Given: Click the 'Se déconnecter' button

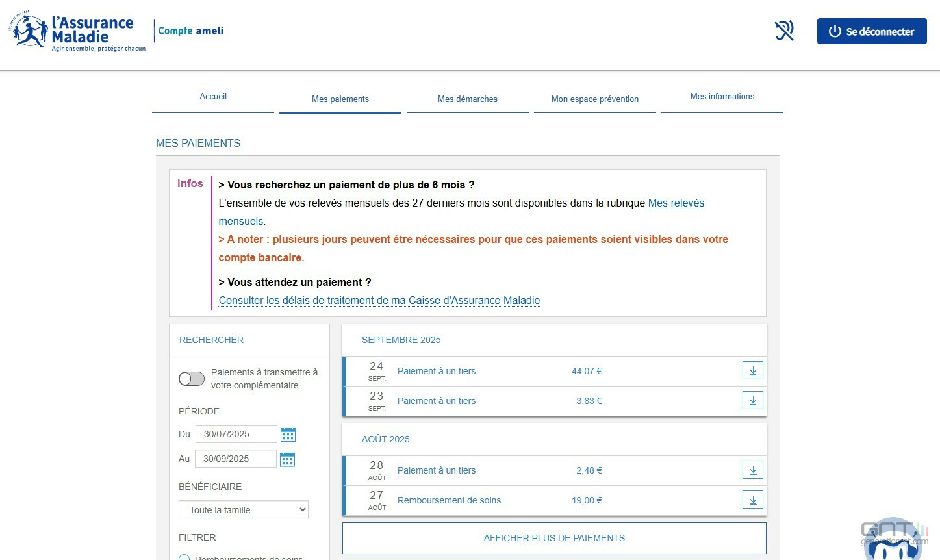Looking at the screenshot, I should [x=871, y=31].
